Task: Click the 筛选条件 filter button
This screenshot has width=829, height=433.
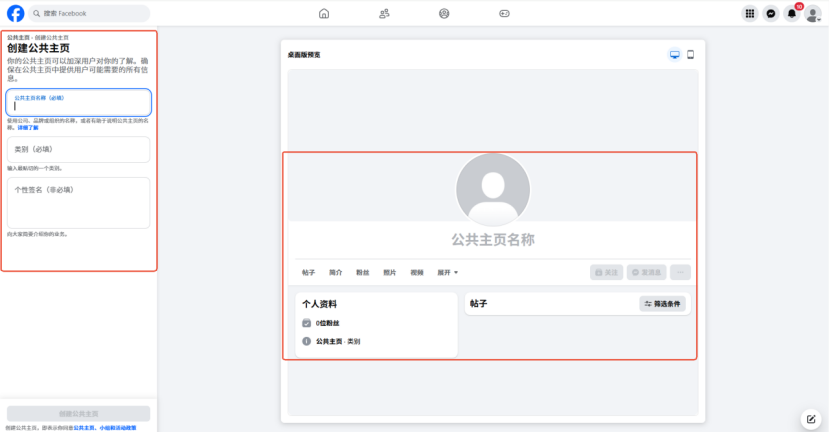Action: click(662, 303)
